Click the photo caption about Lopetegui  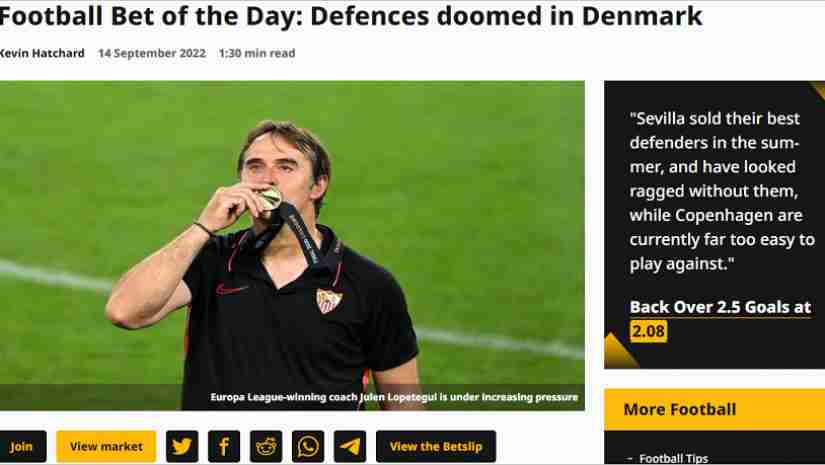pos(394,397)
